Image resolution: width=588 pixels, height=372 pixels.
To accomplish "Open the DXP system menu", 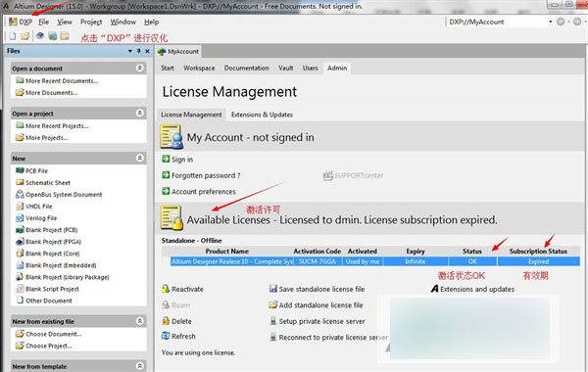I will click(21, 23).
